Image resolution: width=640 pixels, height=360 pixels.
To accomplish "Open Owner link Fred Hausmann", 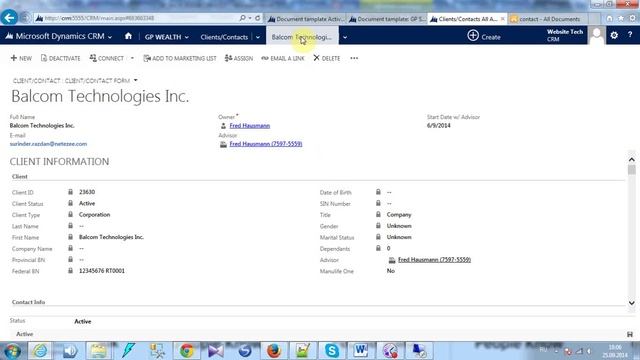I will click(x=249, y=126).
